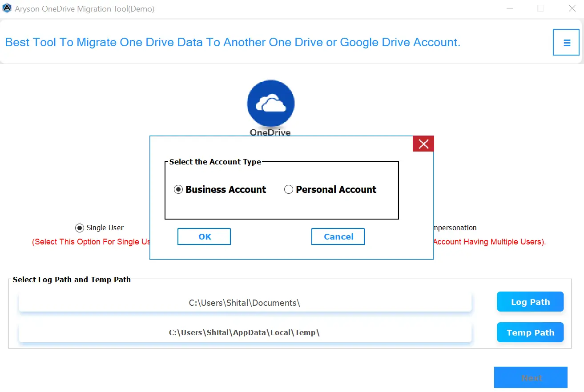Click the blue header banner text

pos(232,42)
